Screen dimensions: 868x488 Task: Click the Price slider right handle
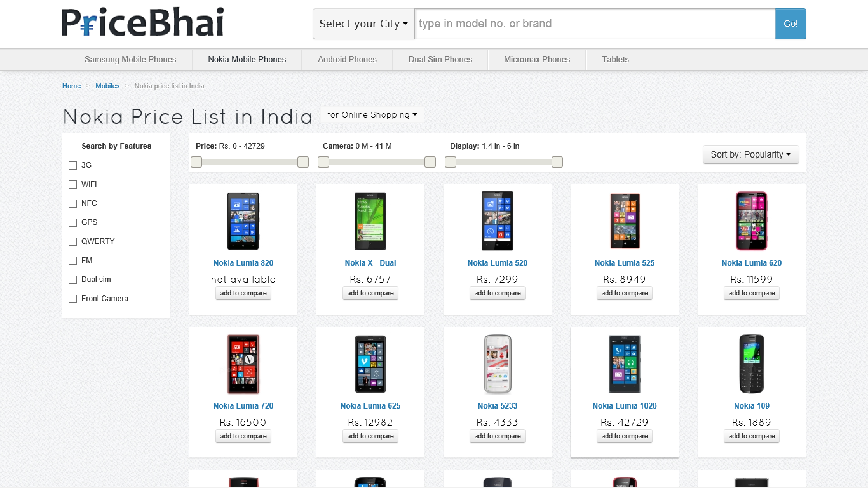pyautogui.click(x=303, y=162)
